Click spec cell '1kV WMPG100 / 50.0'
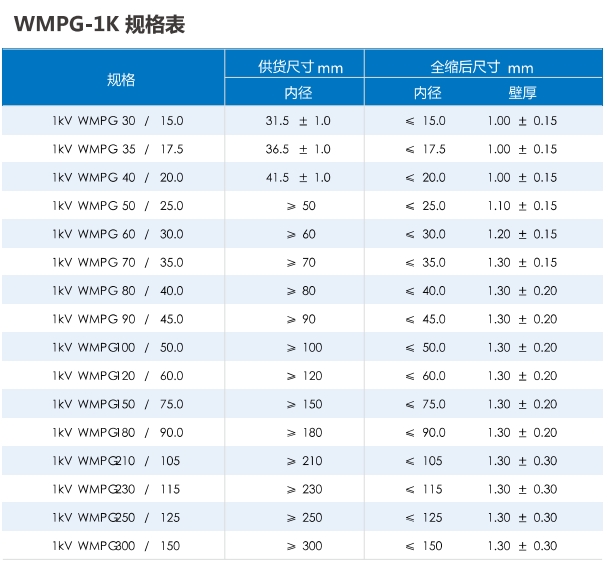 [118, 347]
